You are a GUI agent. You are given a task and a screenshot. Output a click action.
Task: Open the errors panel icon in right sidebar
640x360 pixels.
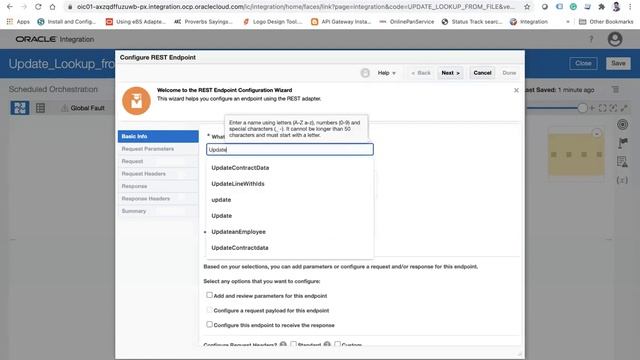622,162
